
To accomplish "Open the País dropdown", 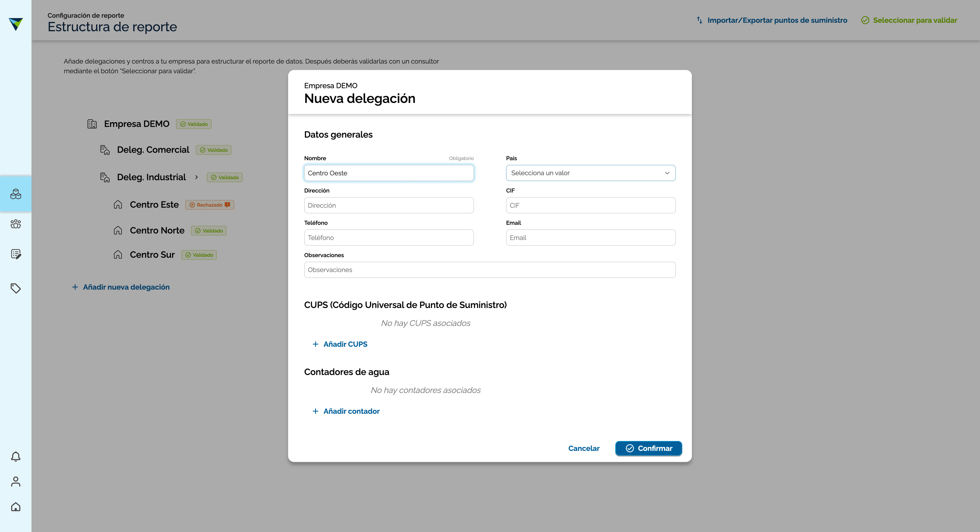I will point(591,173).
